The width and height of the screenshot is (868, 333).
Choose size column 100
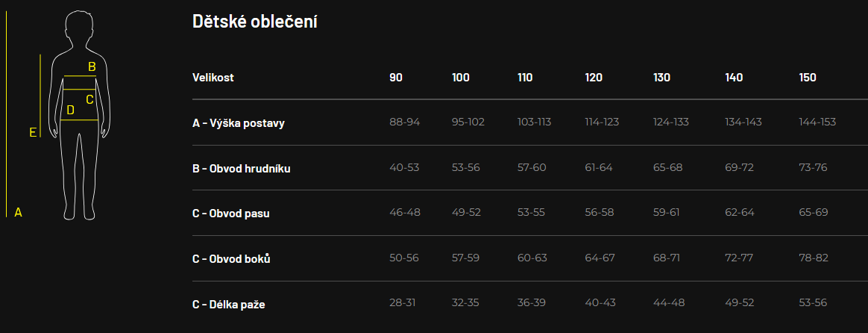pos(461,78)
